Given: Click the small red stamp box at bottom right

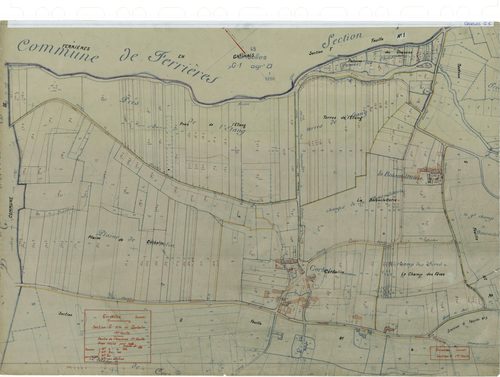Looking at the screenshot, I should 449,353.
